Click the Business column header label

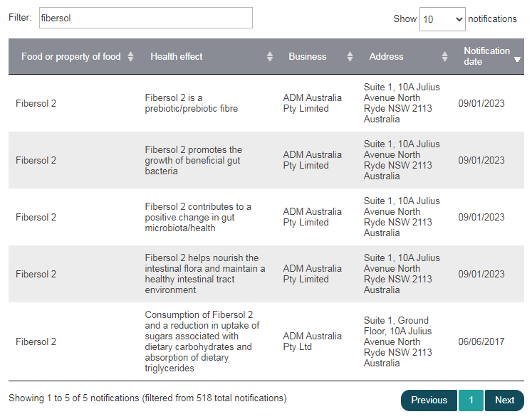click(308, 57)
